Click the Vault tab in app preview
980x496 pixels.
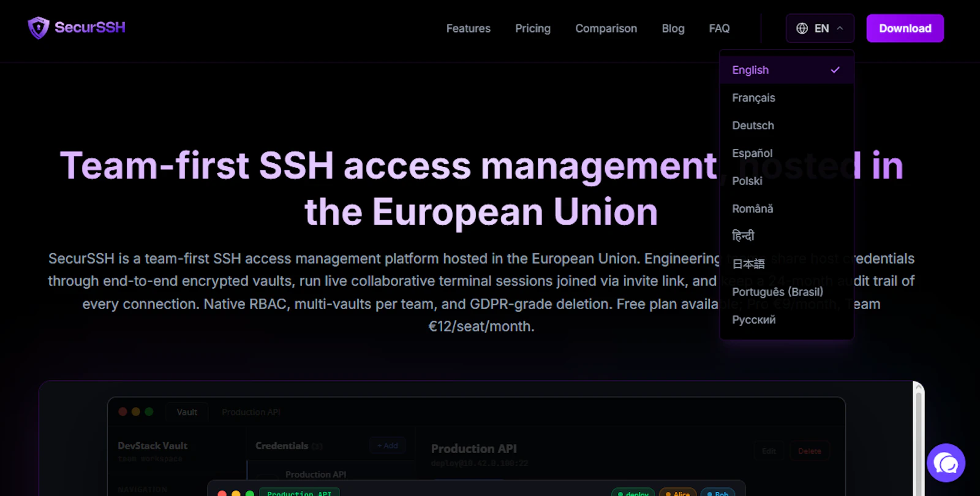click(x=187, y=412)
